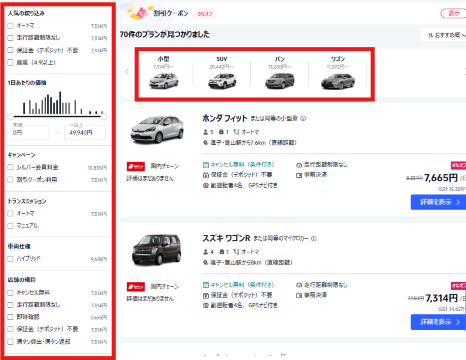Viewport: 466px width, 360px height.
Task: Check 保証金 不要 under 店舗の規約
Action: [x=10, y=329]
